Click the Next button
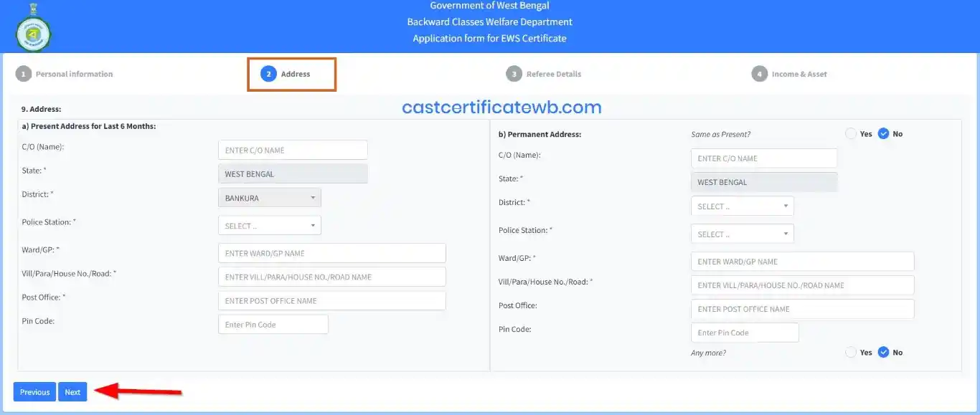 coord(72,391)
